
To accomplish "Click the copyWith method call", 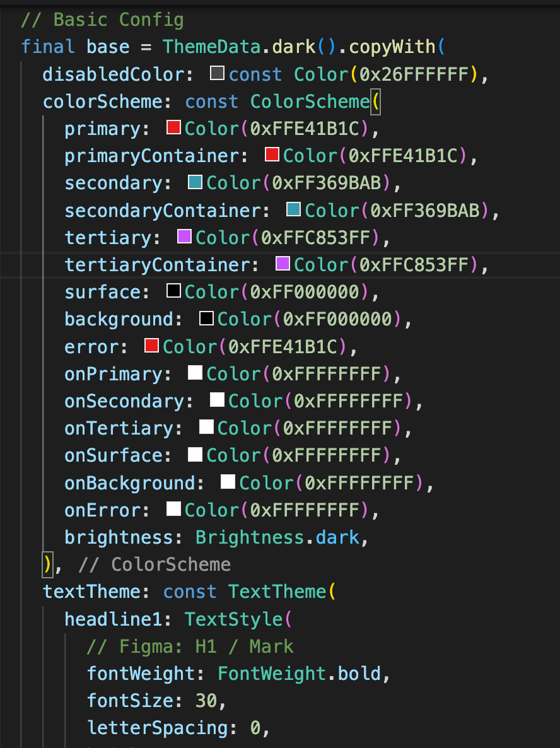I will pos(392,47).
